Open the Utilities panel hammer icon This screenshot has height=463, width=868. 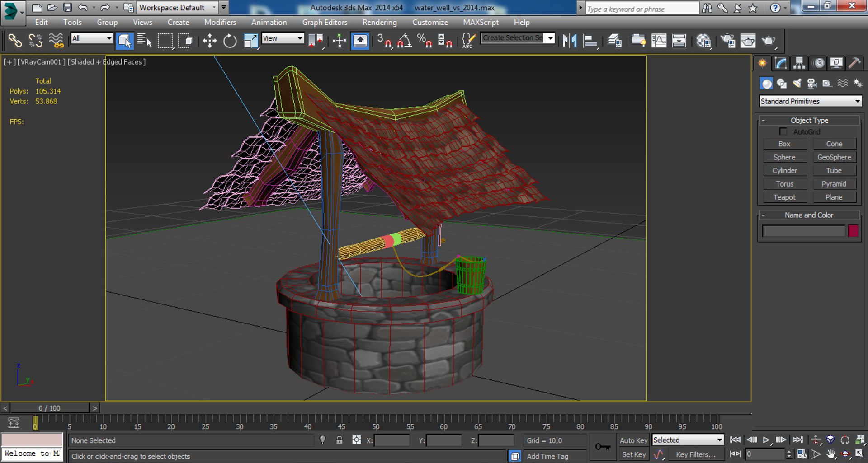(854, 63)
